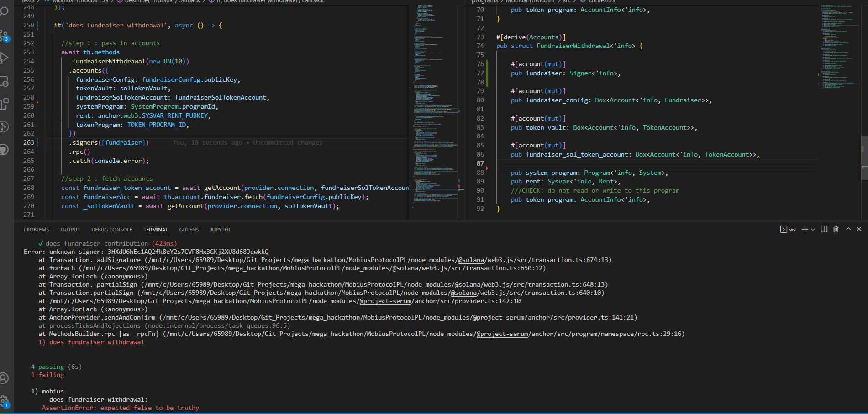Open the Manage gear settings icon
The width and height of the screenshot is (868, 414).
(x=5, y=401)
